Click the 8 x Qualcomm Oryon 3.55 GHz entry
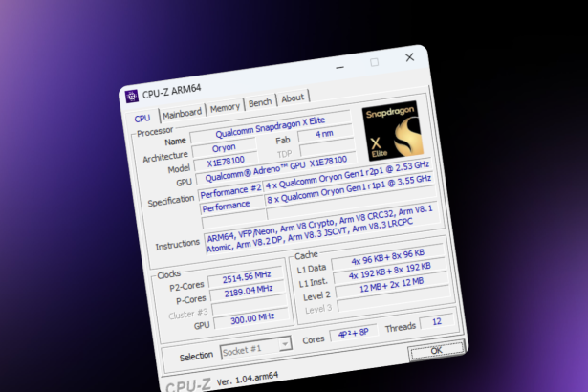 click(x=349, y=190)
